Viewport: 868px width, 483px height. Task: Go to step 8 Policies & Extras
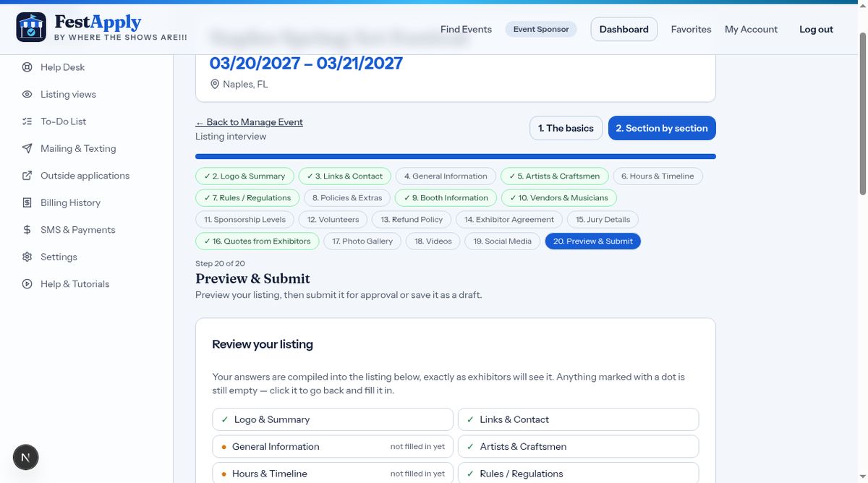347,198
